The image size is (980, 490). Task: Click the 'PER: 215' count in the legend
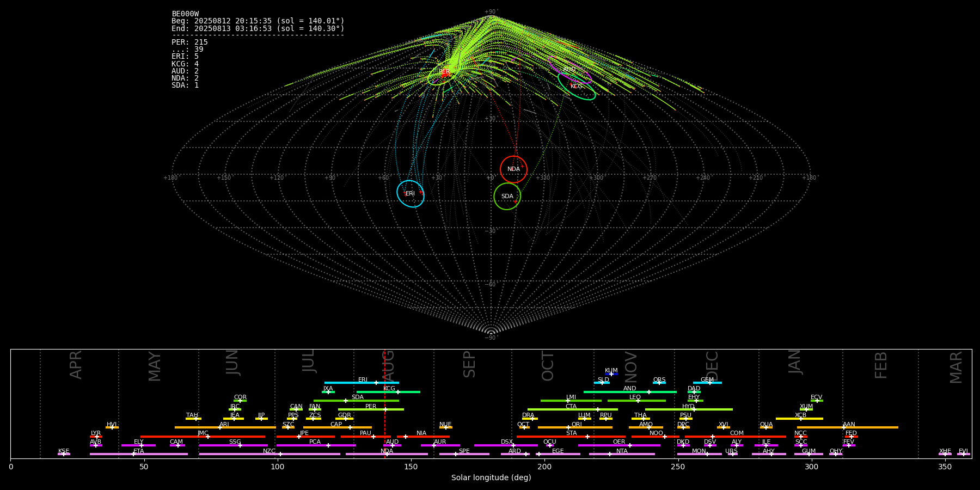pos(189,42)
